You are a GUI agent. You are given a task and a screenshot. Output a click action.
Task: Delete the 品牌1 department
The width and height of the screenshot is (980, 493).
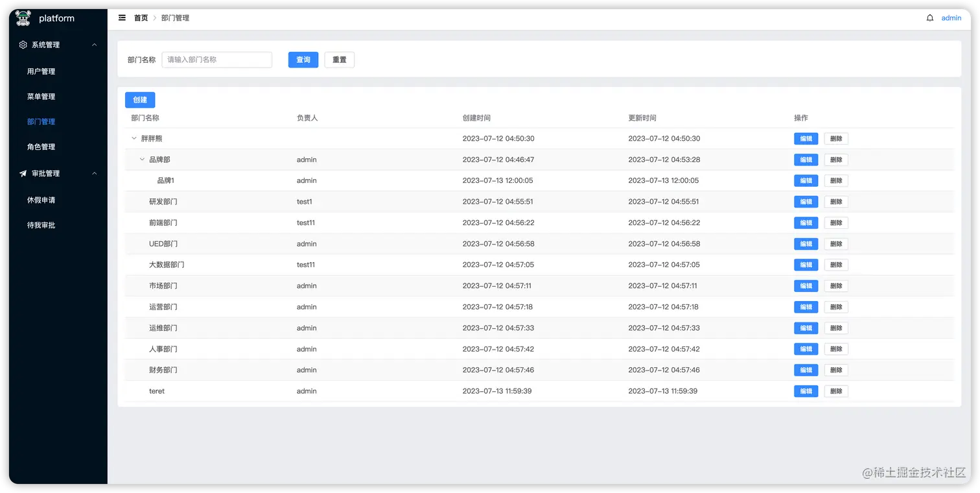[836, 181]
